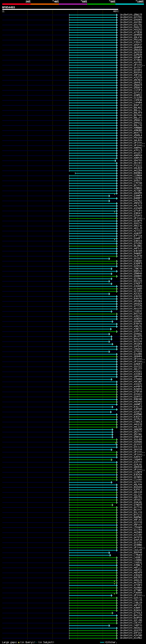Select the UniRef100_Q84VE1 label

click(x=131, y=82)
